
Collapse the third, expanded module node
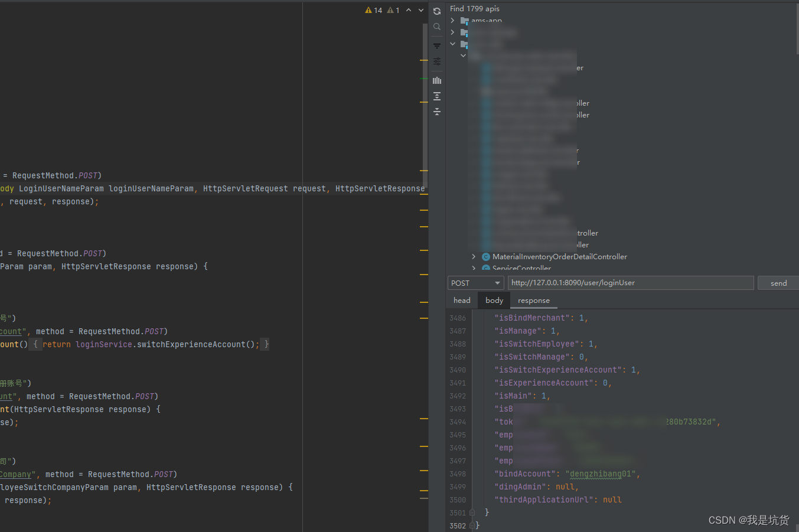pos(453,44)
